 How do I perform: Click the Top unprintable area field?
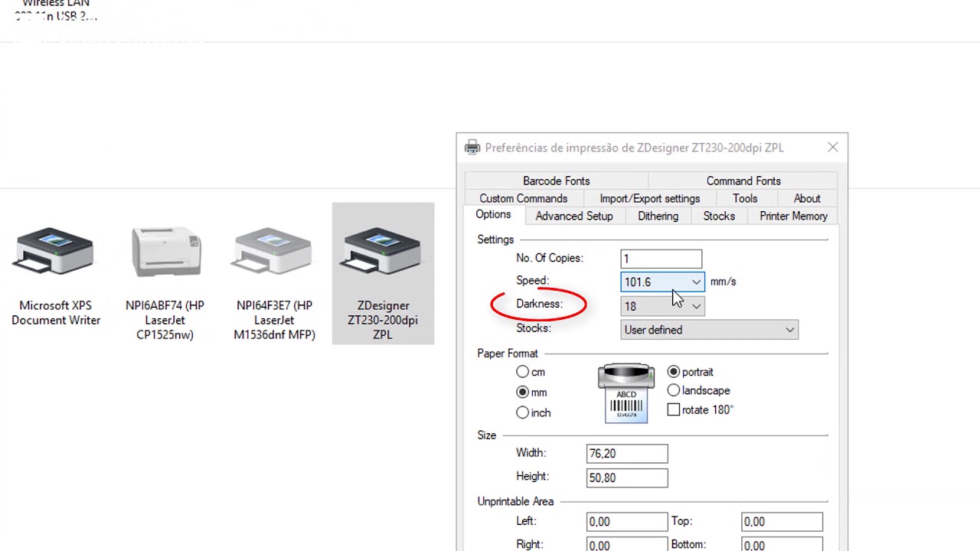pos(782,522)
